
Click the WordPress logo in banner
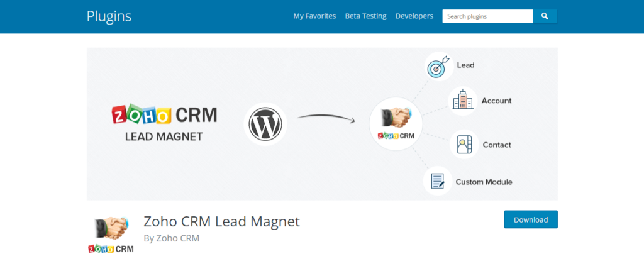[x=265, y=123]
